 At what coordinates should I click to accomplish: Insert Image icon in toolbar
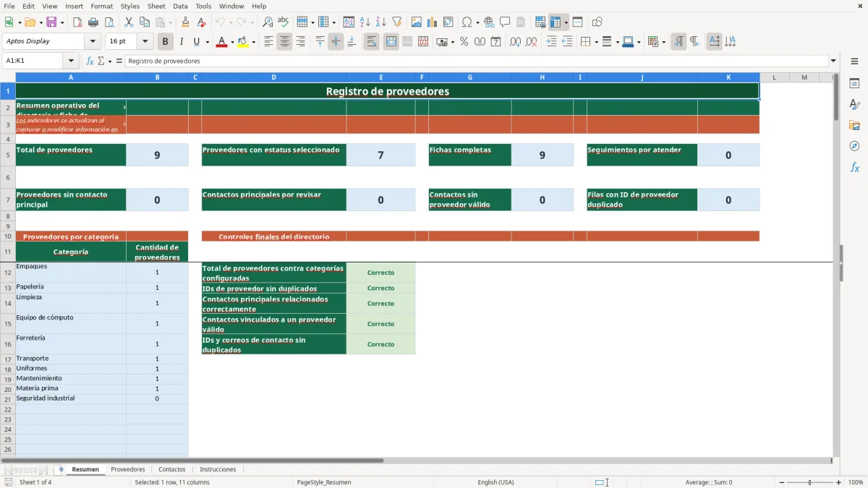pos(417,22)
